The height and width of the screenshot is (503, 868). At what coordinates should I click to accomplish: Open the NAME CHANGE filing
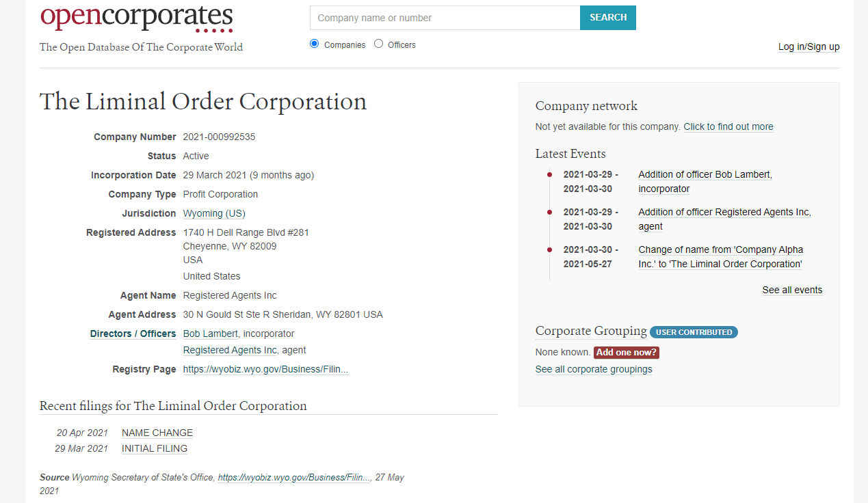click(157, 433)
